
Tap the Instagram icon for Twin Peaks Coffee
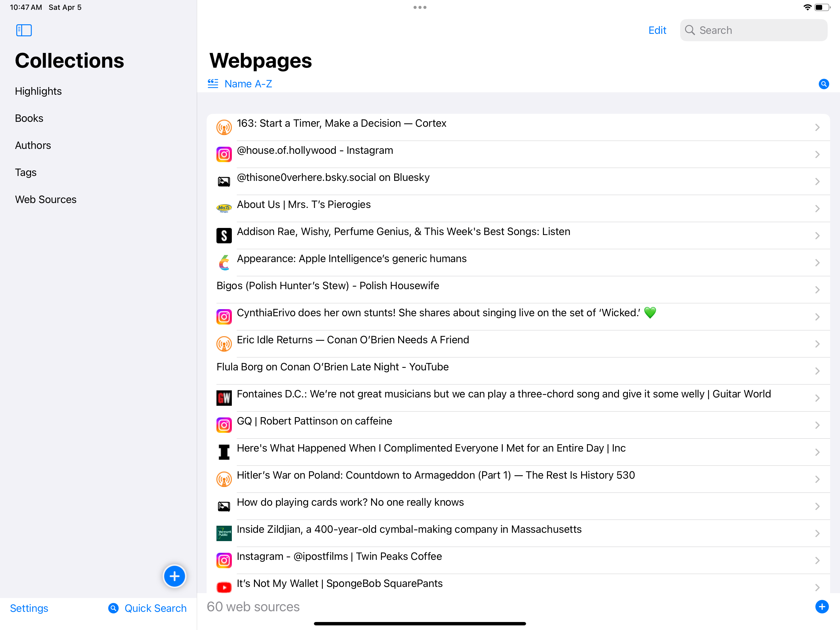click(x=224, y=560)
